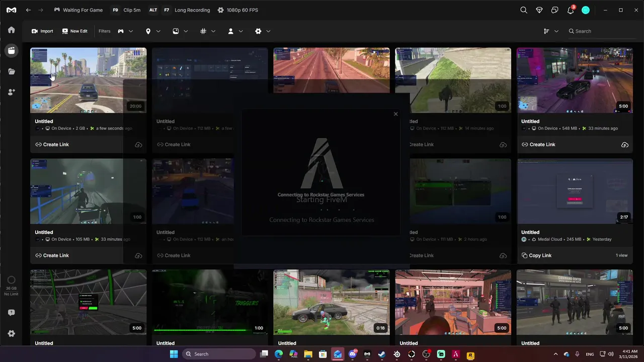Image resolution: width=644 pixels, height=362 pixels.
Task: Start a New Edit
Action: tap(74, 31)
